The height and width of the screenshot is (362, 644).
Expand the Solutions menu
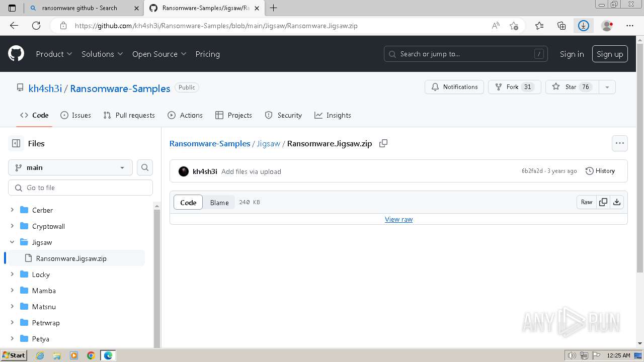103,54
